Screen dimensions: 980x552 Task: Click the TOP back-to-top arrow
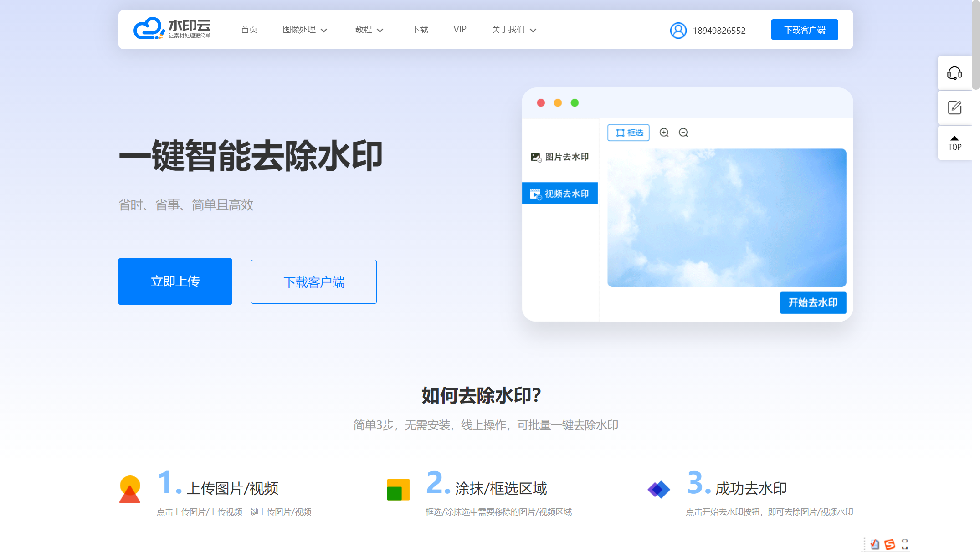click(954, 143)
